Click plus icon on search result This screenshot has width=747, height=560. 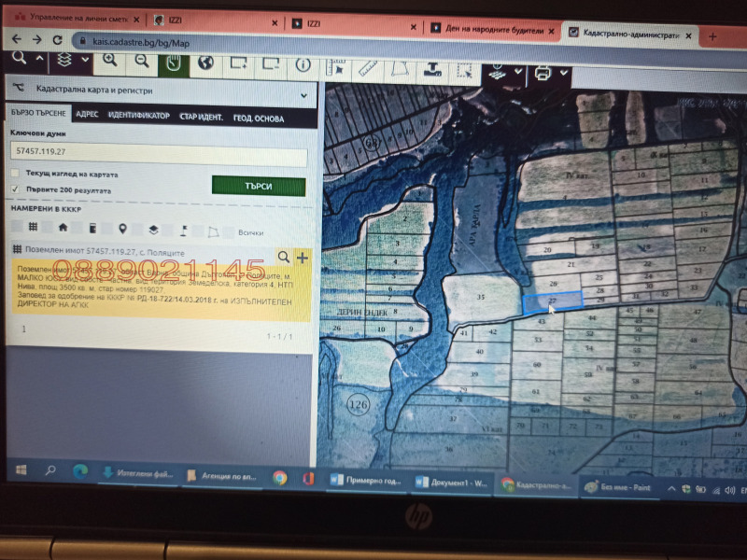[x=302, y=257]
